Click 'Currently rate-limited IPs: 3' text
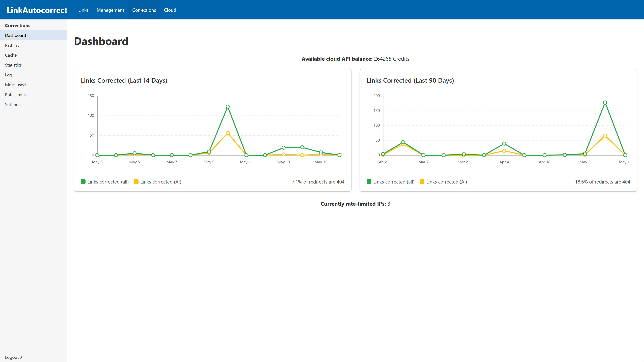Image resolution: width=644 pixels, height=362 pixels. (x=355, y=204)
